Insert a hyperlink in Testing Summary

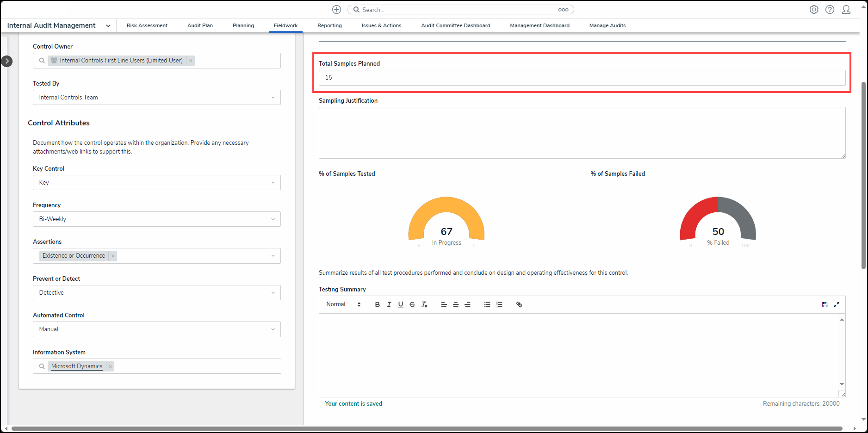coord(519,304)
